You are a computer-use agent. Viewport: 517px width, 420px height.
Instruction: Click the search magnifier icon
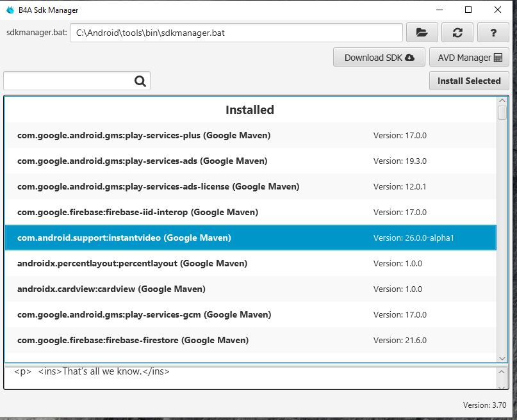click(140, 81)
